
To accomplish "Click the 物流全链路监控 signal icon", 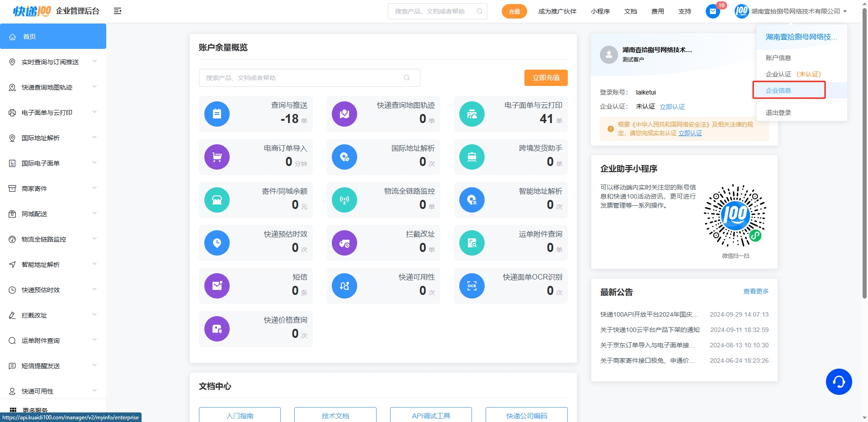I will pyautogui.click(x=344, y=199).
